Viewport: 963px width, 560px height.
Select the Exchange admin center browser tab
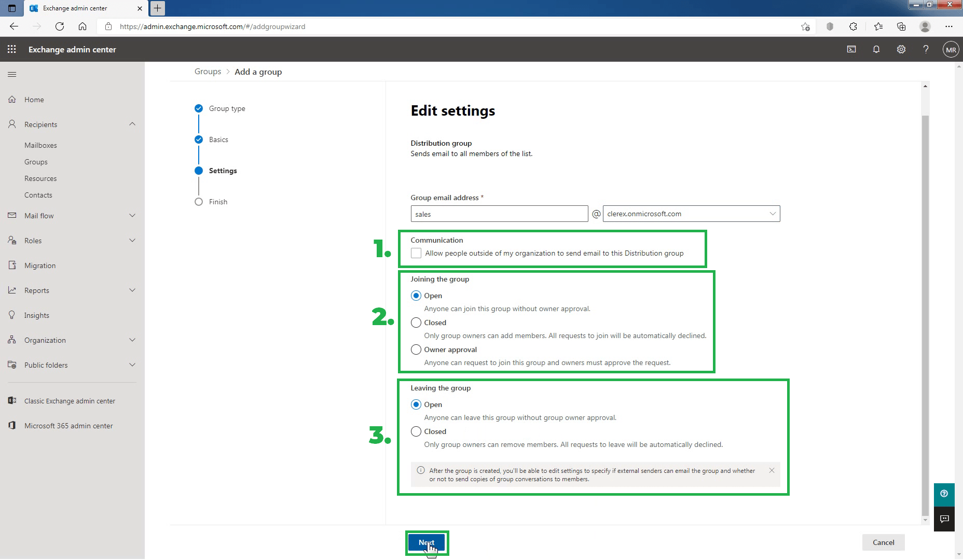click(75, 8)
